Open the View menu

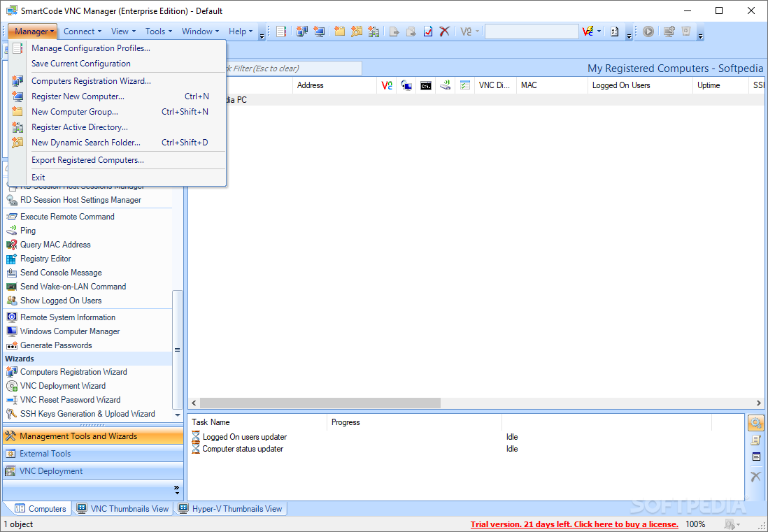click(123, 31)
